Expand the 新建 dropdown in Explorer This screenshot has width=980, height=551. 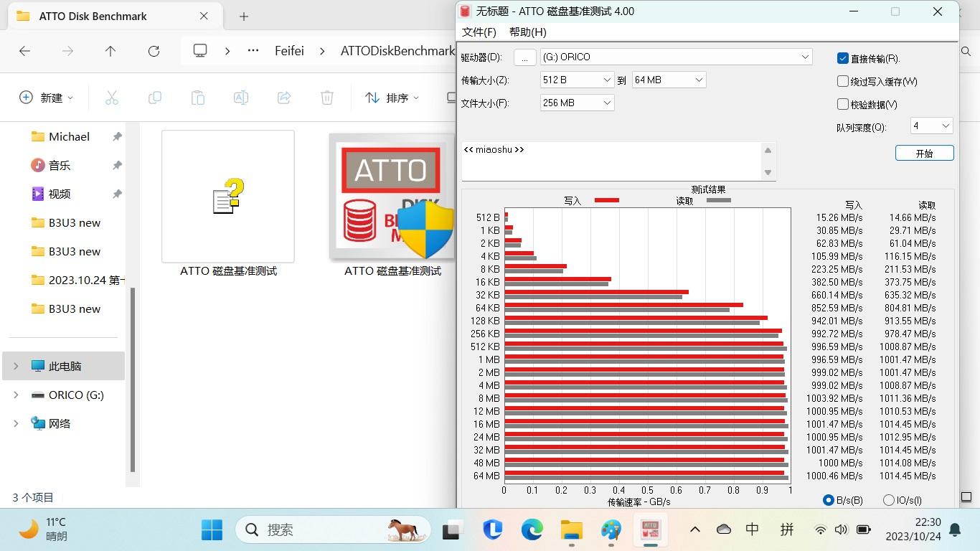(x=47, y=98)
